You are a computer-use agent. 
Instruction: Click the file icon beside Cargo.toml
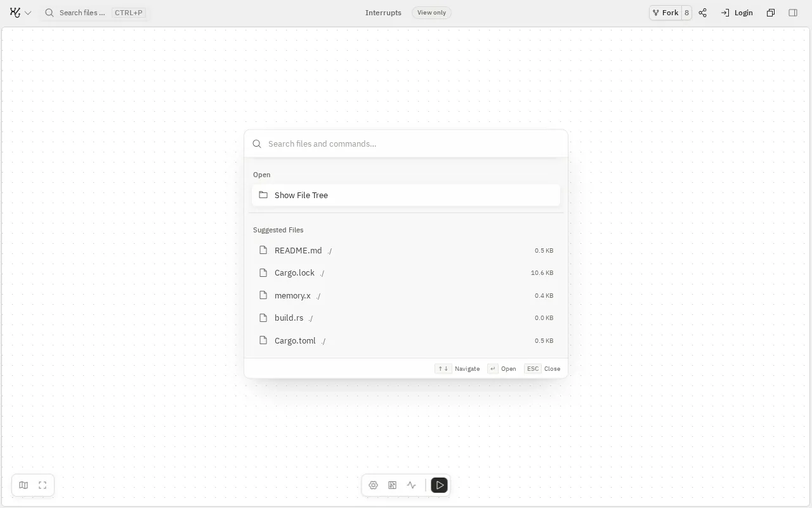pyautogui.click(x=263, y=340)
